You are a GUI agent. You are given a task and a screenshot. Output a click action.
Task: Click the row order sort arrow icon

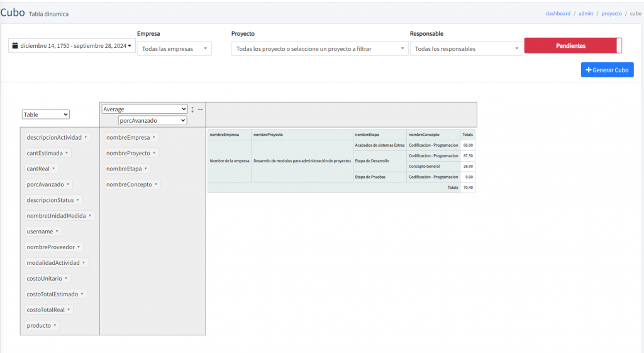pos(192,109)
